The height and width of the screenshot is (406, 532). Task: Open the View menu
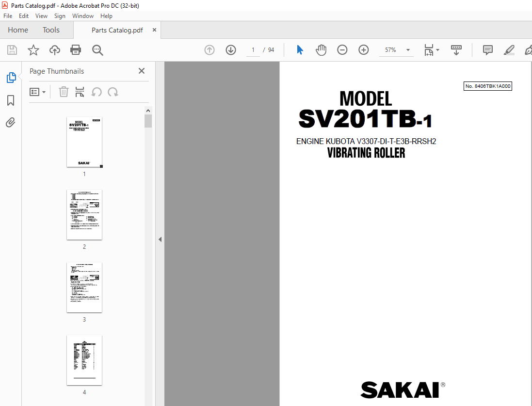[41, 16]
